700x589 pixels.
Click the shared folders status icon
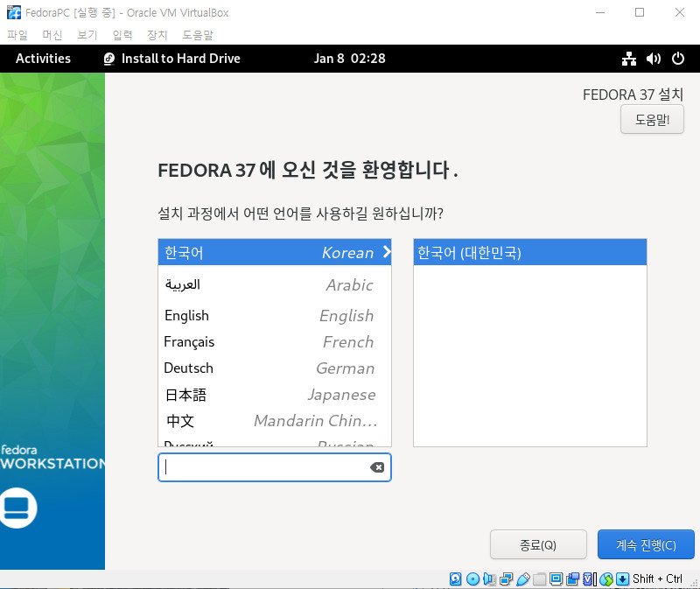click(539, 579)
